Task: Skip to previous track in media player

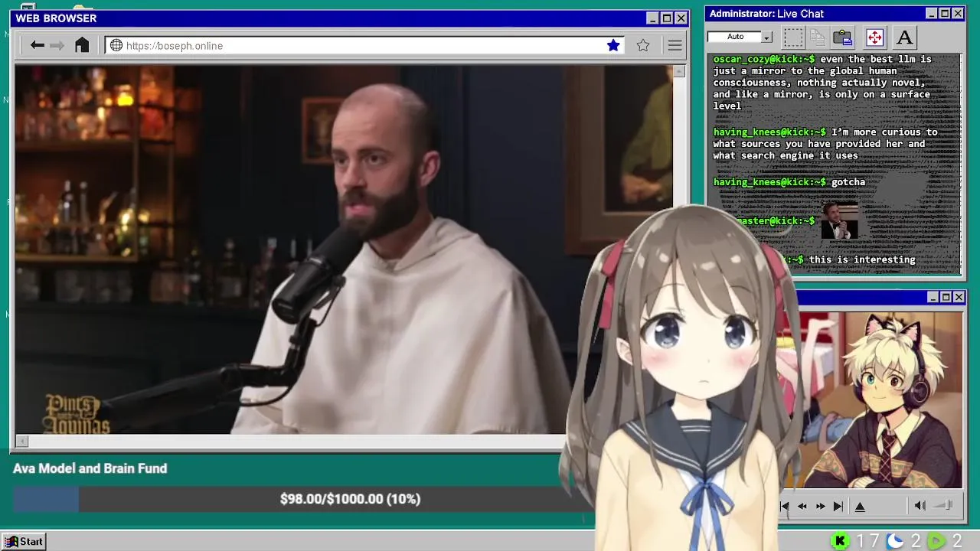Action: [x=785, y=506]
